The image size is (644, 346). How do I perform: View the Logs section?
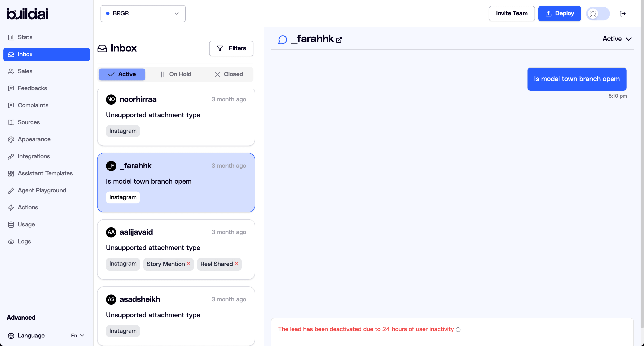(24, 241)
